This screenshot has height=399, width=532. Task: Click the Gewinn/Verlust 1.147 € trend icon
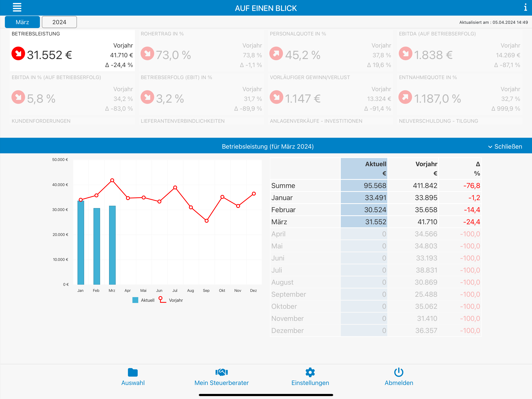pos(276,97)
